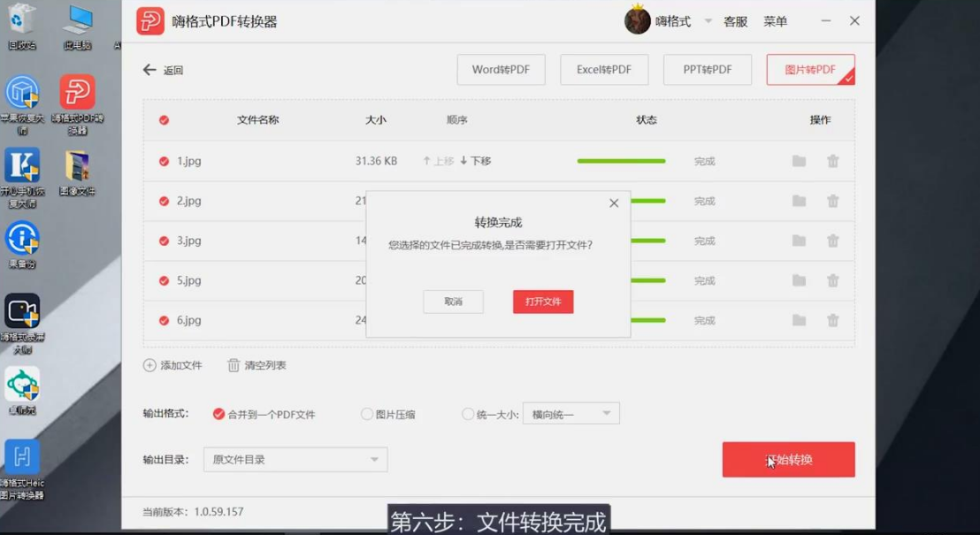Open the 客服 menu item
Screen dimensions: 980x535
[735, 21]
